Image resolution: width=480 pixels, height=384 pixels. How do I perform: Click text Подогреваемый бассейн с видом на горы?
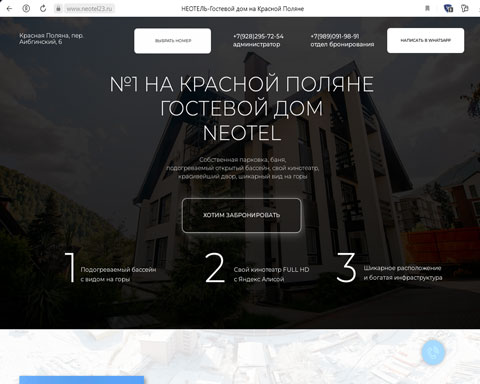[118, 274]
